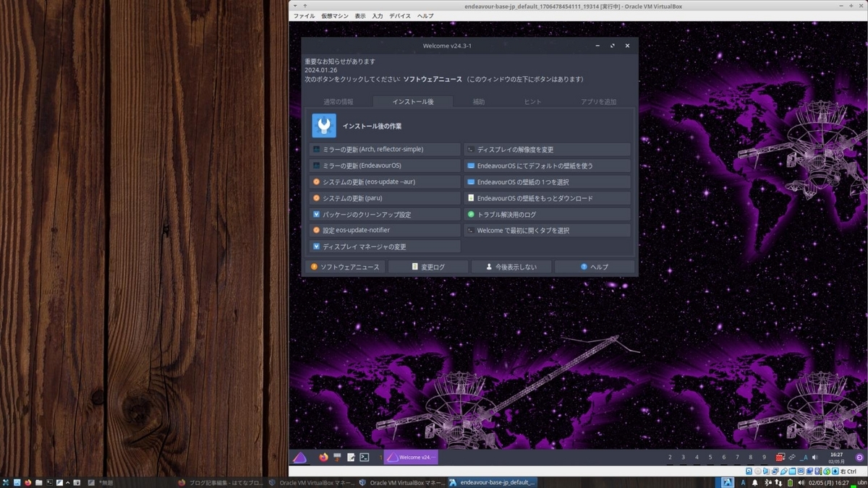Image resolution: width=868 pixels, height=488 pixels.
Task: Click EndeavourOS にてデフォルトの壁紙を使う
Action: point(547,166)
